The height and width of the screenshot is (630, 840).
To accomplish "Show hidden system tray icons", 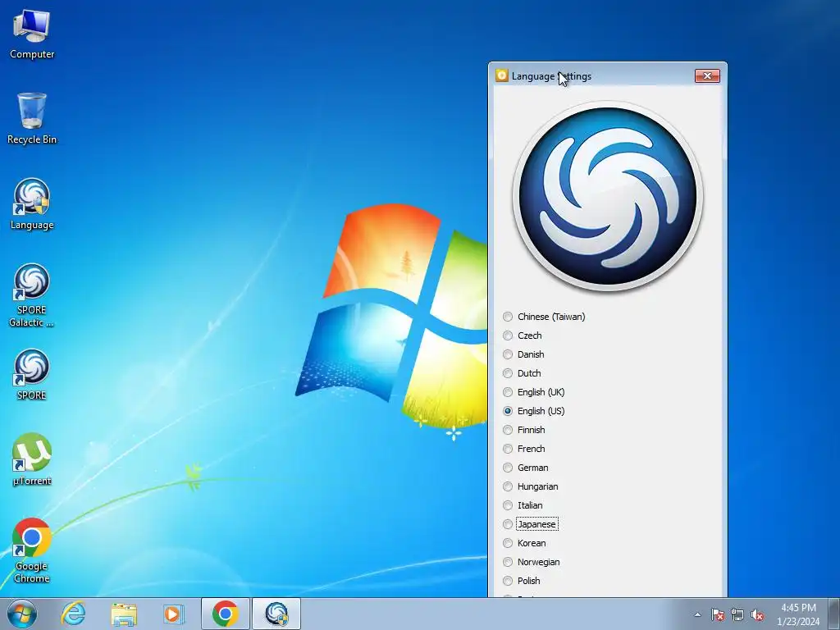I will coord(697,614).
